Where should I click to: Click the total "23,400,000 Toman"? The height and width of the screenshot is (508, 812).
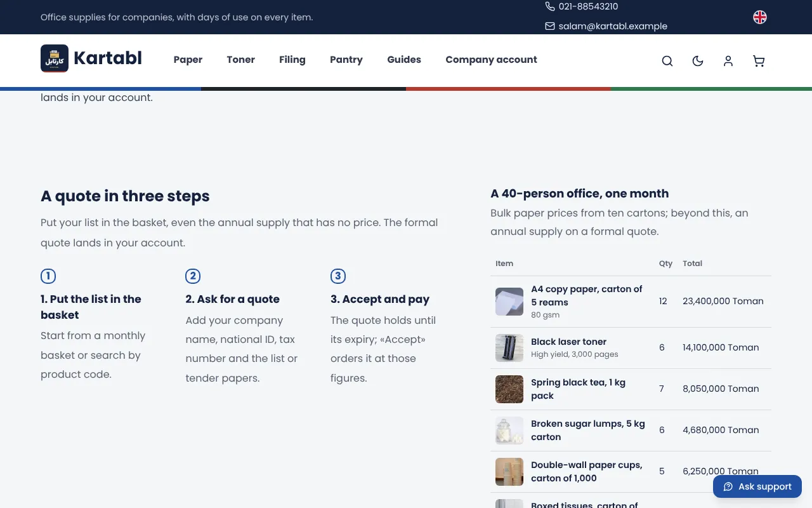tap(723, 301)
